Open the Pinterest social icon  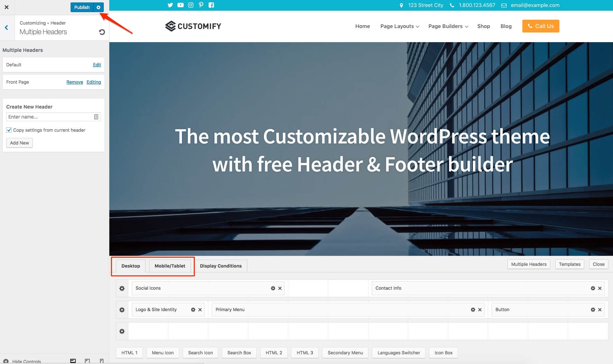click(201, 5)
